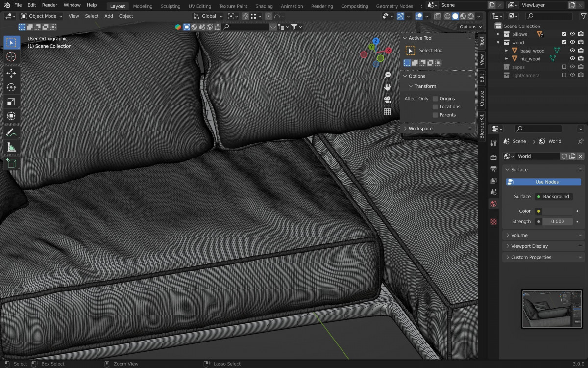Screen dimensions: 588x368
Task: Enable the Origins checkbox
Action: (435, 99)
